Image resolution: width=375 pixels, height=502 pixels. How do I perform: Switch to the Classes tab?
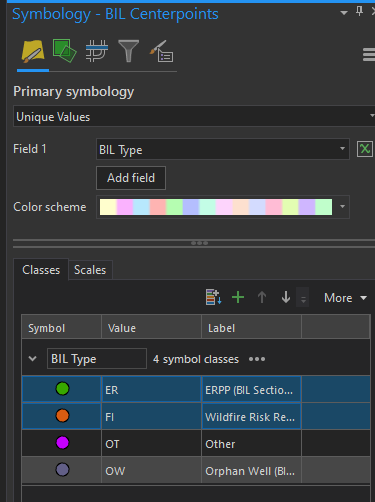coord(41,270)
